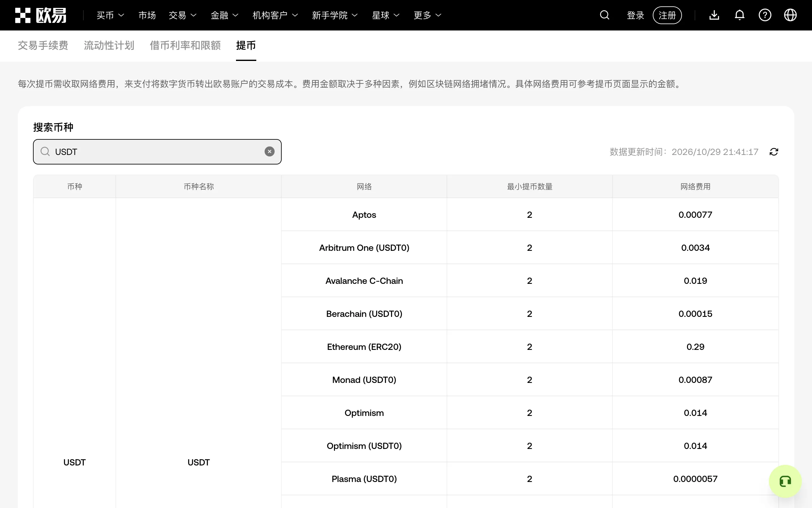Click the 网络 column header
Screen dimensions: 812x508
click(364, 186)
